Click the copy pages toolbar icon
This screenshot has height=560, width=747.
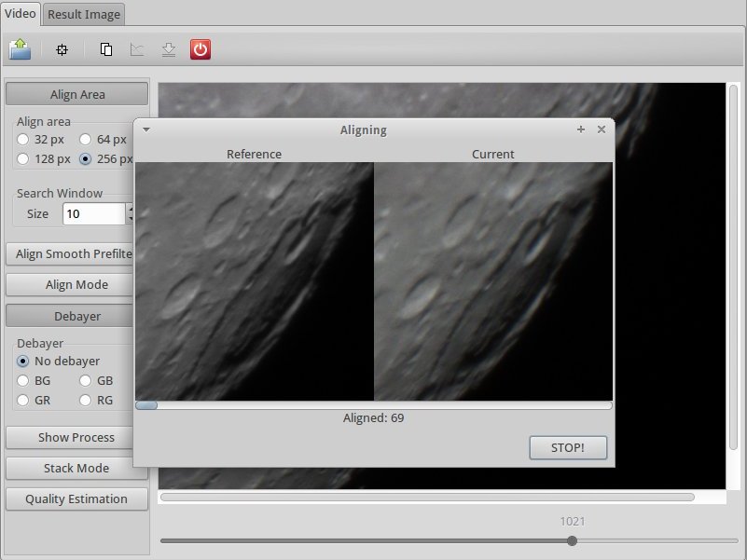[x=106, y=49]
